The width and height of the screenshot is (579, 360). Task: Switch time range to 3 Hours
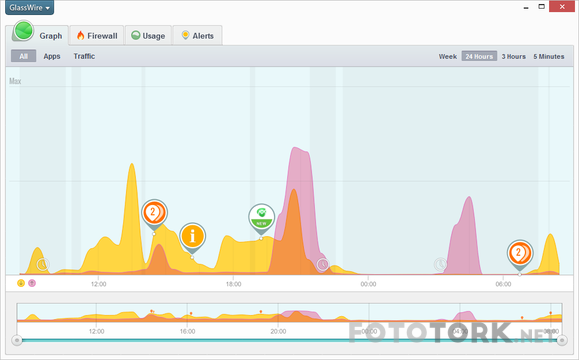tap(513, 56)
